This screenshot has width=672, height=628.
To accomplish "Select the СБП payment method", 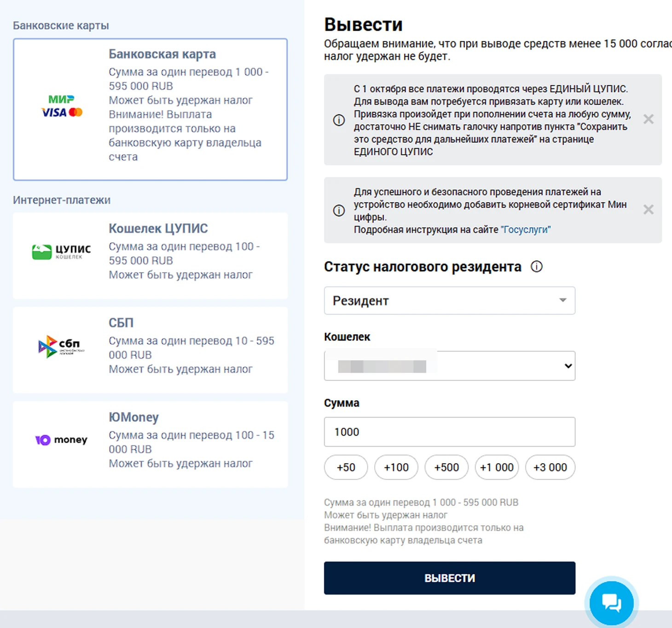I will tap(150, 350).
